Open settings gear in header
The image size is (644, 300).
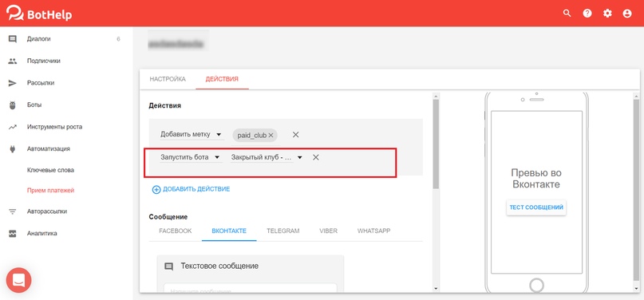click(607, 13)
